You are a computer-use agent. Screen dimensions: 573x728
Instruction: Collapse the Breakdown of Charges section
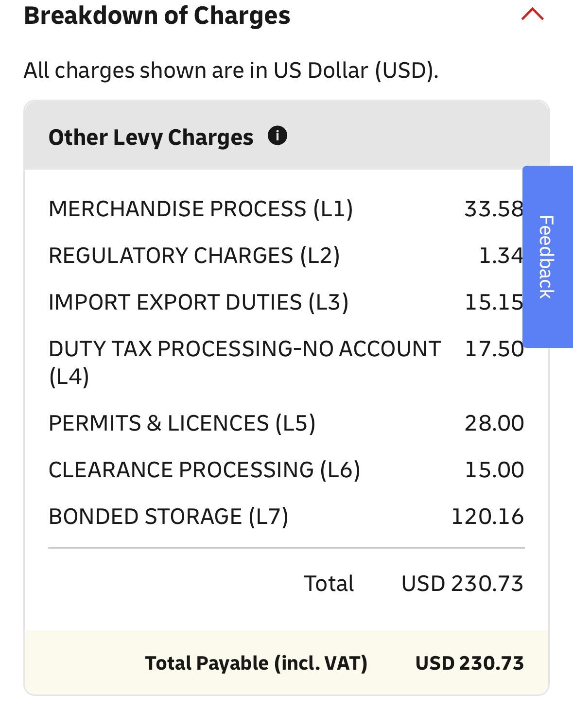532,15
